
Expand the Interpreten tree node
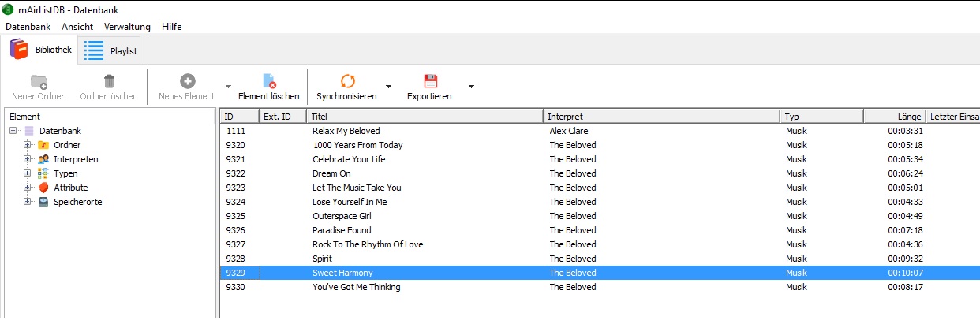28,159
